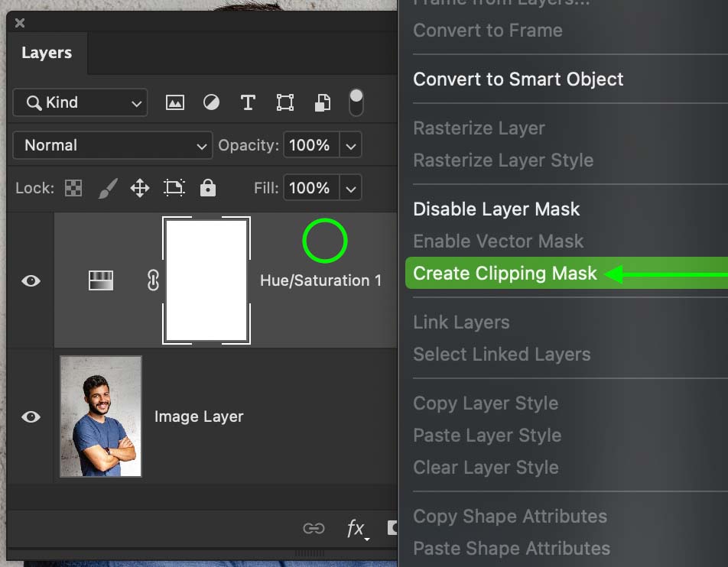The width and height of the screenshot is (728, 567).
Task: Select the shape layers filter icon
Action: point(284,102)
